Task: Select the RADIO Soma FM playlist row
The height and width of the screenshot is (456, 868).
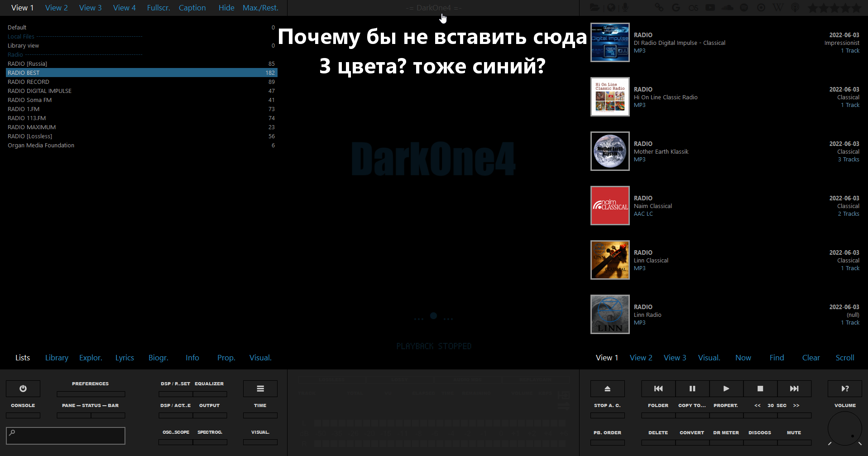Action: tap(141, 100)
